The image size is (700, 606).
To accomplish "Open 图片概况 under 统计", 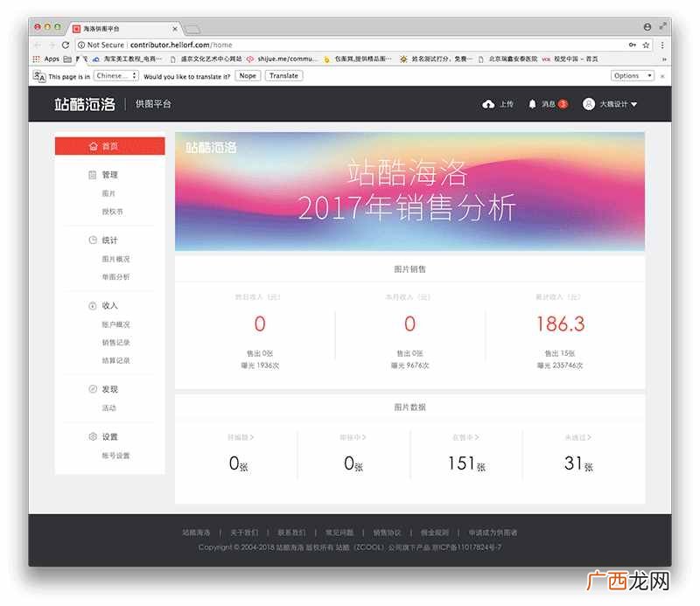I will pyautogui.click(x=115, y=259).
